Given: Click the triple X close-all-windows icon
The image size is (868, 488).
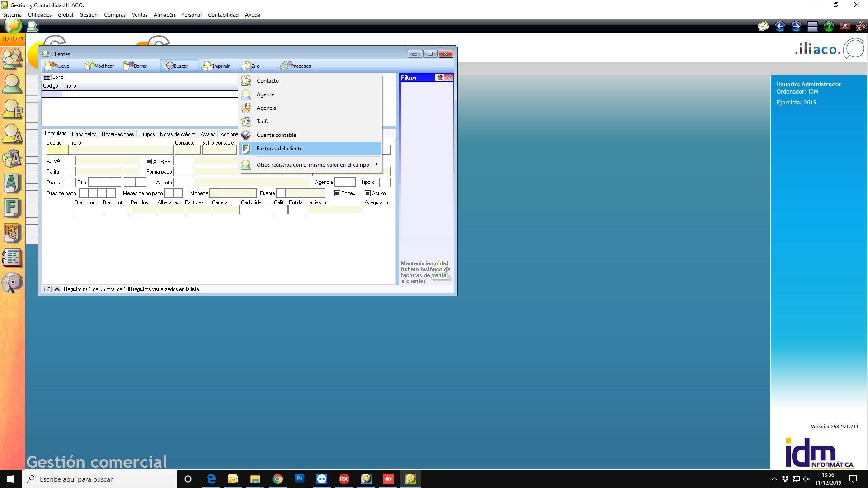Looking at the screenshot, I should [861, 26].
